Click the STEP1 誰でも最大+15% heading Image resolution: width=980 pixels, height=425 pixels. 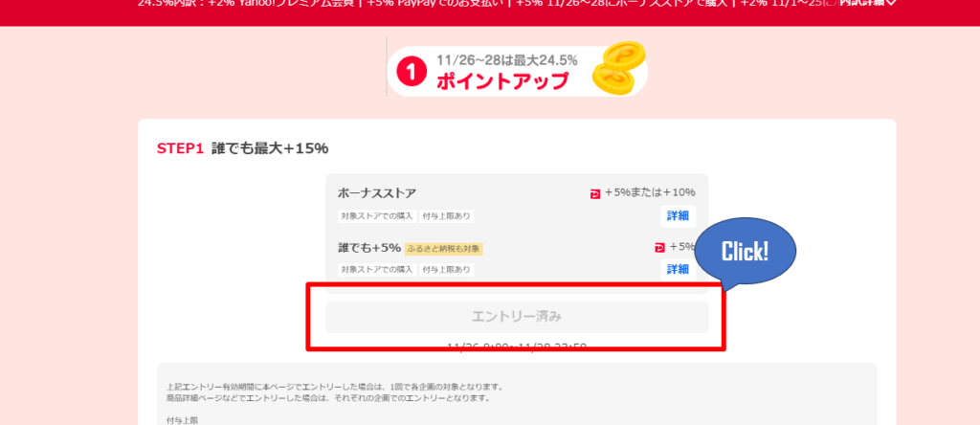pos(243,148)
